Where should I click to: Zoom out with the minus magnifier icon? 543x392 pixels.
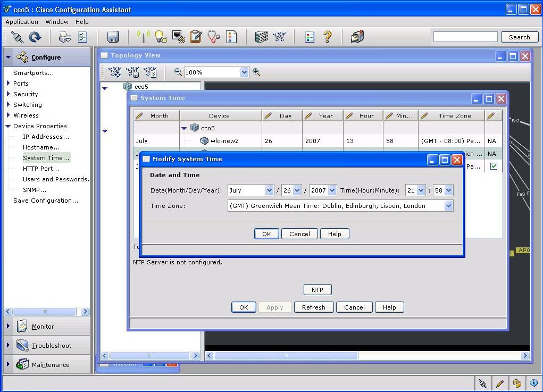pyautogui.click(x=178, y=72)
